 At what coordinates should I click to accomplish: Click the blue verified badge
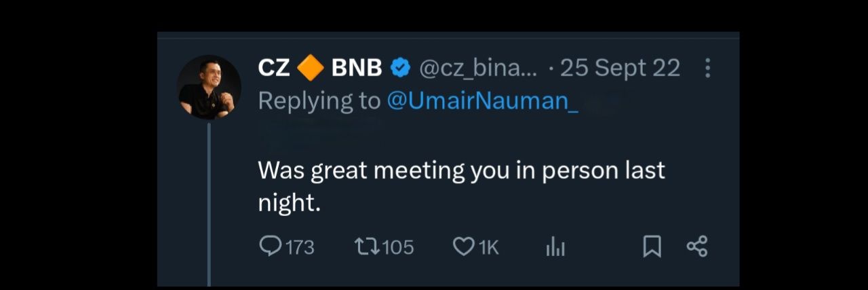[x=401, y=68]
